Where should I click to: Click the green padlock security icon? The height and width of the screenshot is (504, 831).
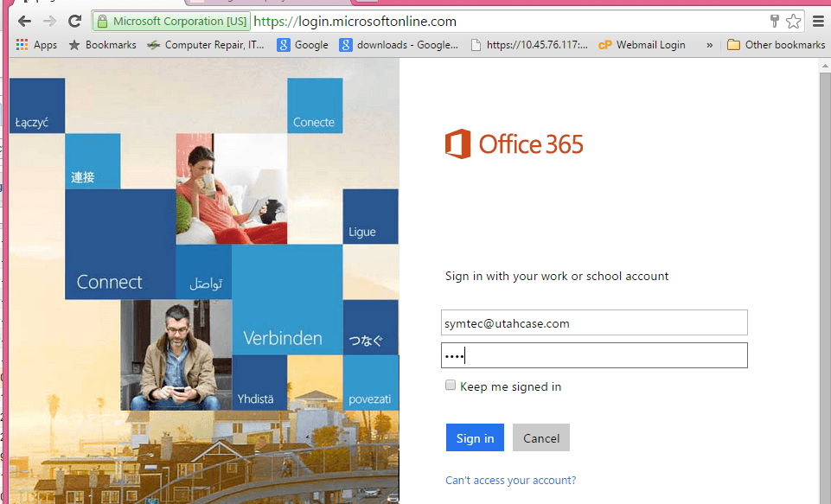(102, 22)
